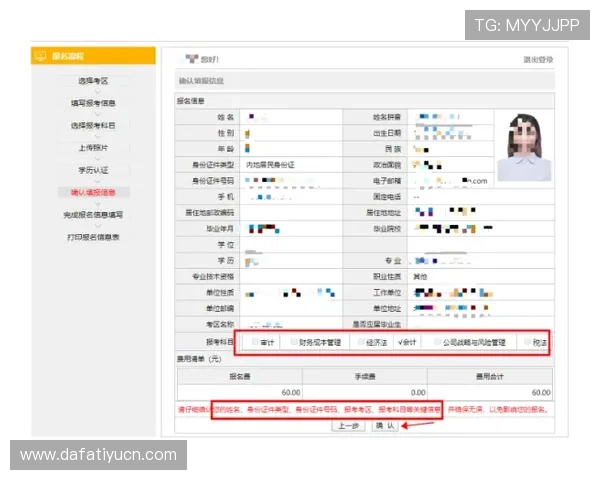Click the 专业技术资格 label
Screen dimensions: 600x480
tap(213, 276)
